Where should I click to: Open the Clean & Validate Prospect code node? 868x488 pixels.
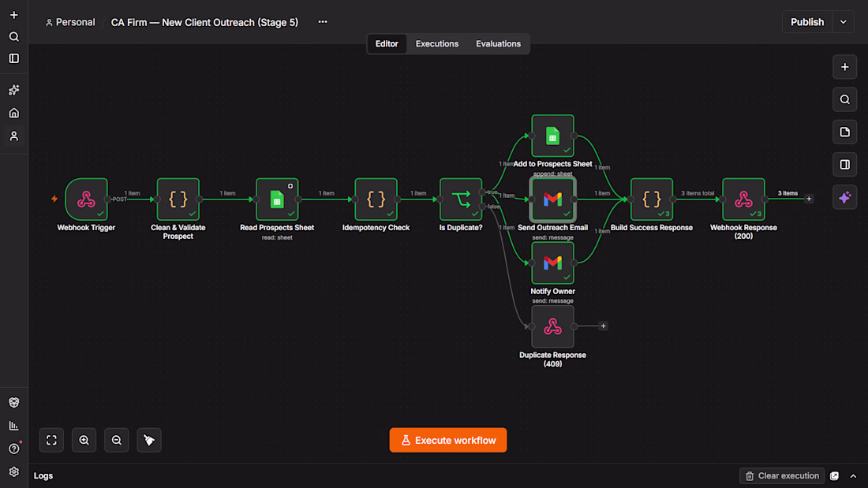click(x=178, y=199)
